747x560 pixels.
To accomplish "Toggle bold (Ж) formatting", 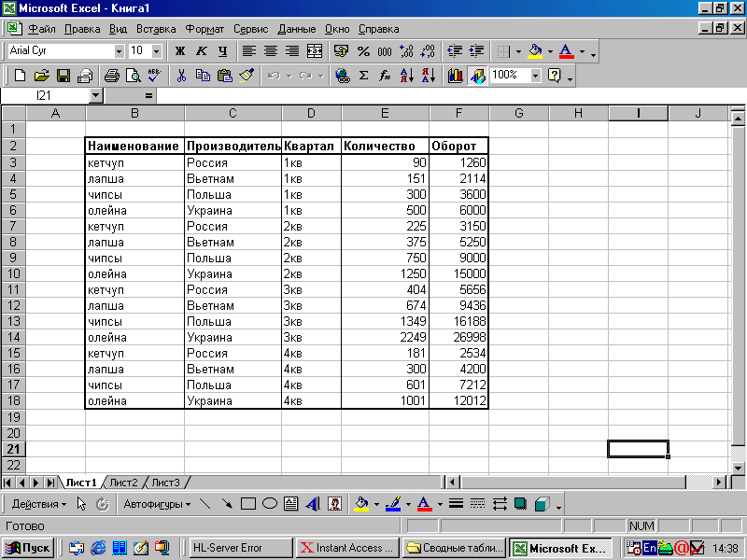I will click(179, 51).
